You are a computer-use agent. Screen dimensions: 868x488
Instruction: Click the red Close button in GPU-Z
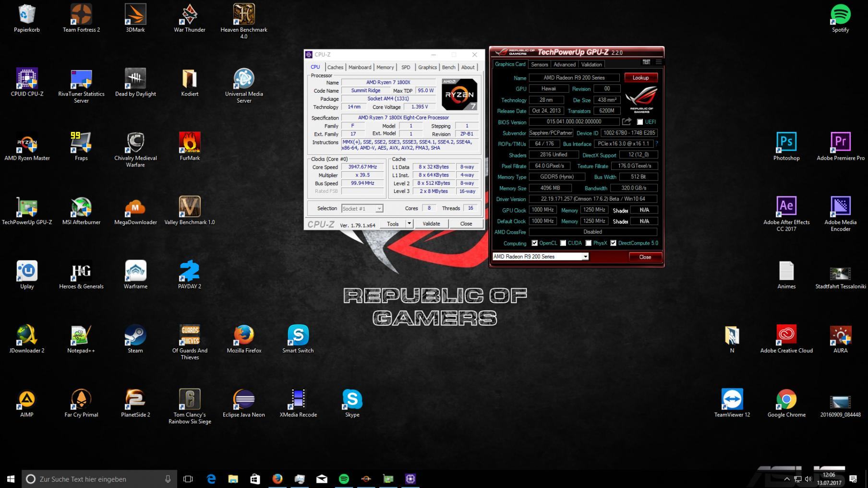click(645, 257)
